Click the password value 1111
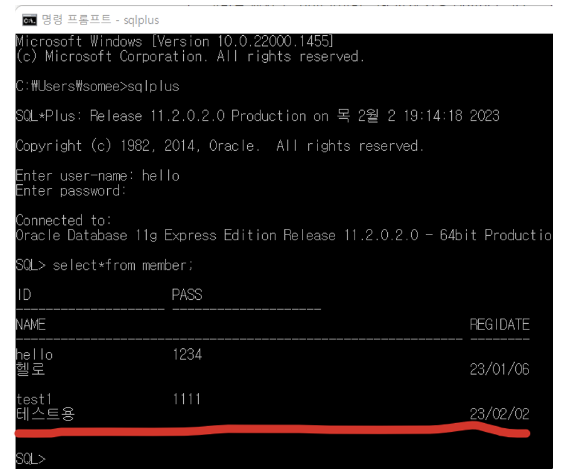This screenshot has height=470, width=561. click(x=187, y=399)
